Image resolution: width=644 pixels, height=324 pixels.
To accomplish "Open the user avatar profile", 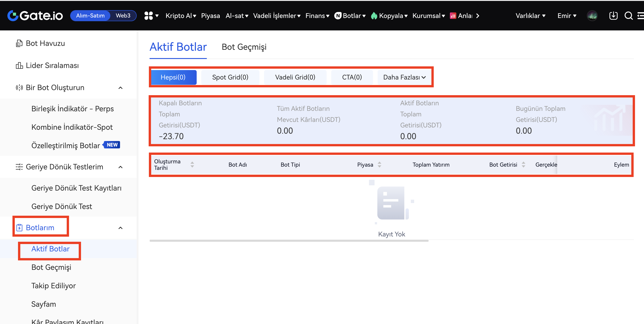I will (x=592, y=16).
